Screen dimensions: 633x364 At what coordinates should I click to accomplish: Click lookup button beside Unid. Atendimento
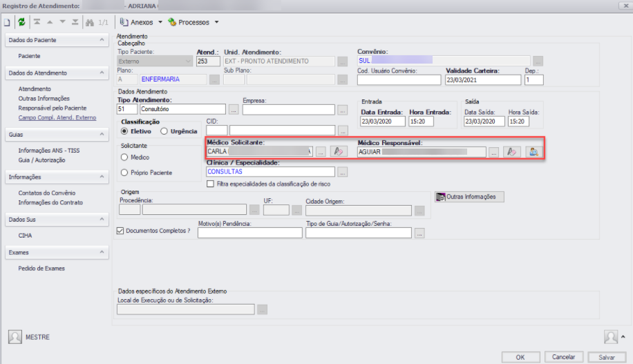[x=342, y=61]
